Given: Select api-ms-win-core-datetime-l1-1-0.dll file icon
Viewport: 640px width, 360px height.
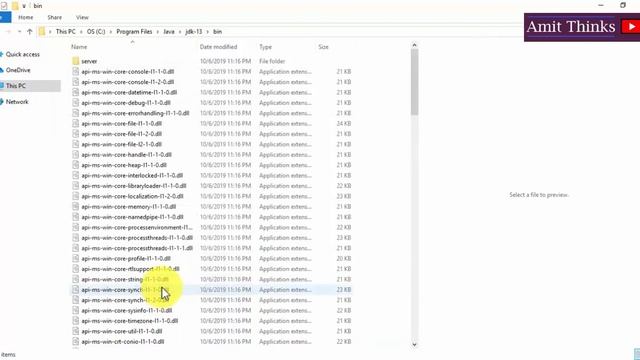Looking at the screenshot, I should click(76, 92).
